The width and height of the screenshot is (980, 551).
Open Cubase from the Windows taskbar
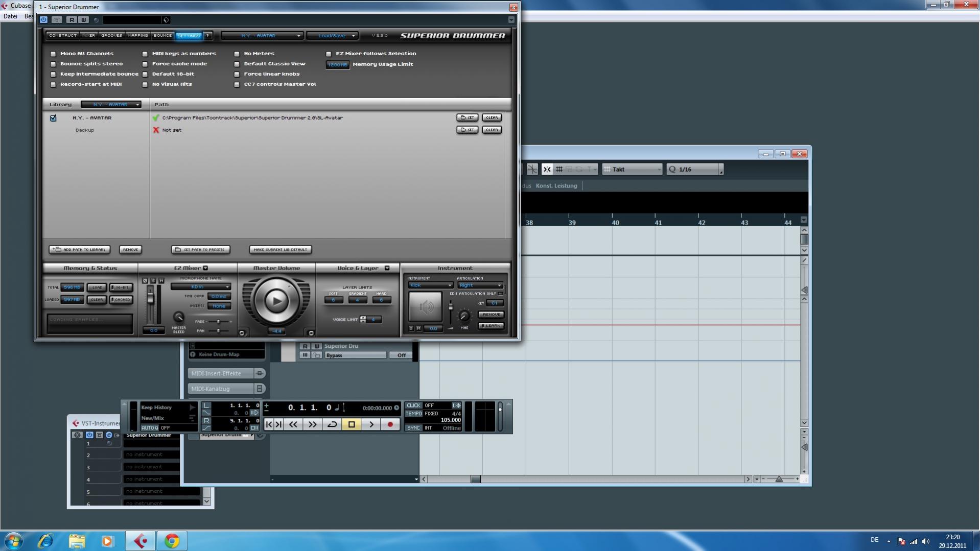coord(141,541)
